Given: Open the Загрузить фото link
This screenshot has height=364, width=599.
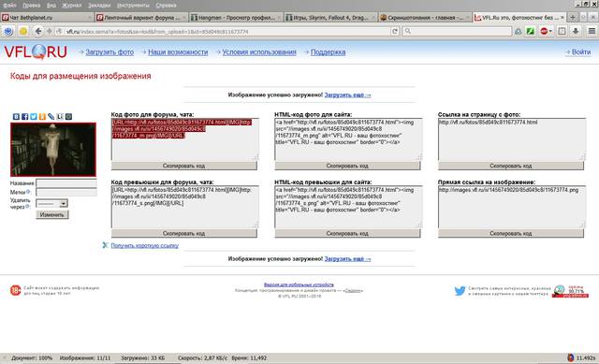Looking at the screenshot, I should tap(110, 52).
